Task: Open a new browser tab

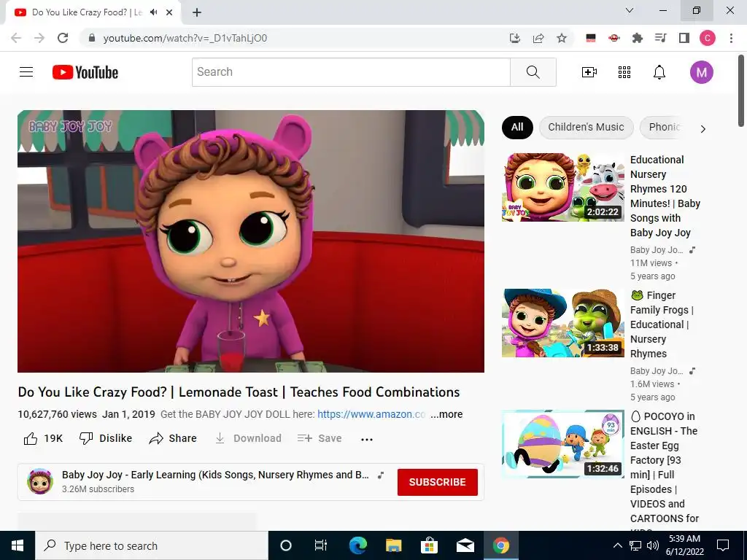Action: (x=197, y=12)
